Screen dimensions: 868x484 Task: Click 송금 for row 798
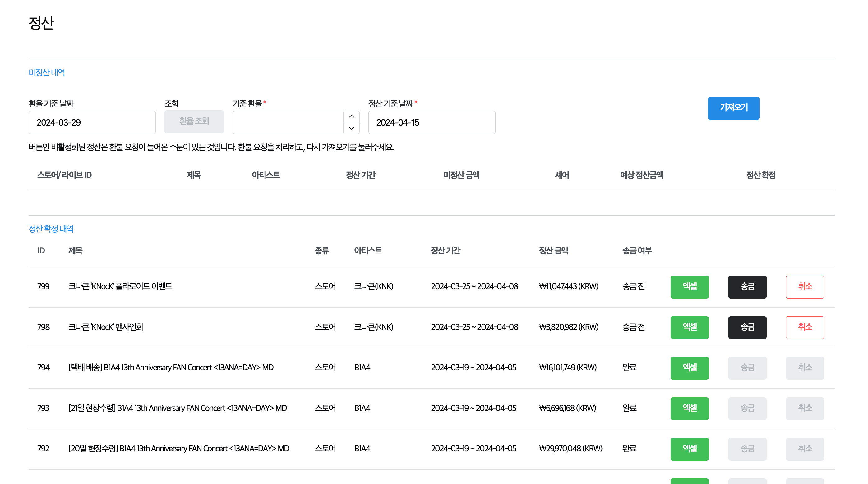[747, 327]
